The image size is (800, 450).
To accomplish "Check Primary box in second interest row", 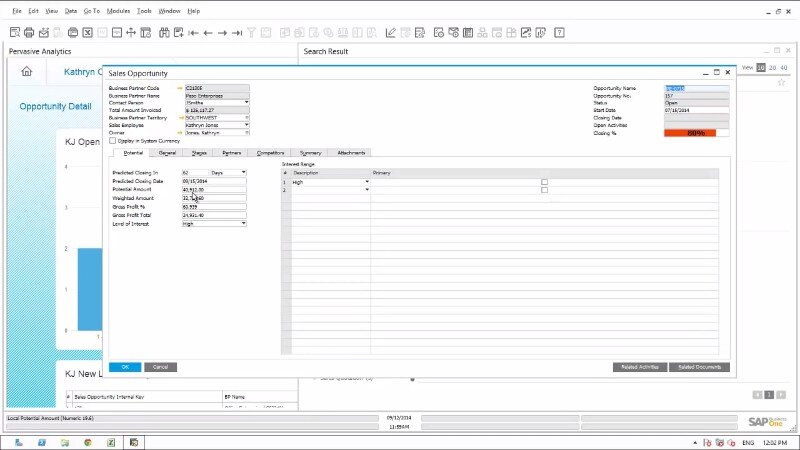I will [x=545, y=190].
